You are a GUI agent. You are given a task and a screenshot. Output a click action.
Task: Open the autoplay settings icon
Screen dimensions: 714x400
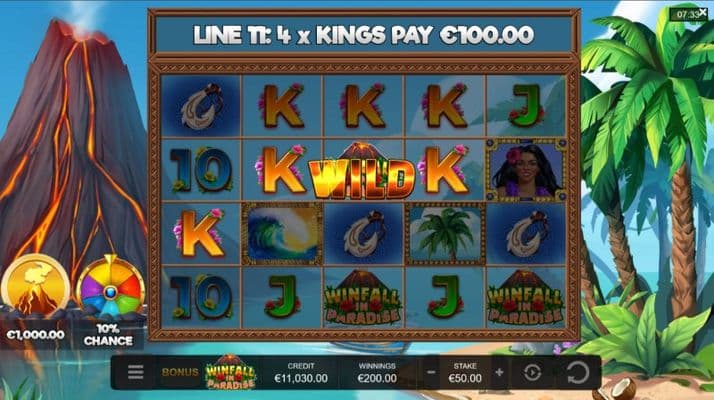click(x=532, y=373)
